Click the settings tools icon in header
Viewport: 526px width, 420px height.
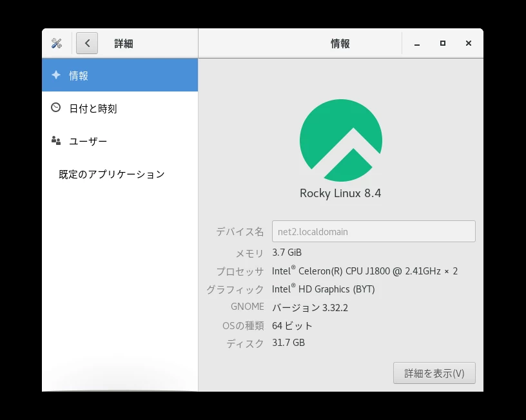[x=56, y=43]
